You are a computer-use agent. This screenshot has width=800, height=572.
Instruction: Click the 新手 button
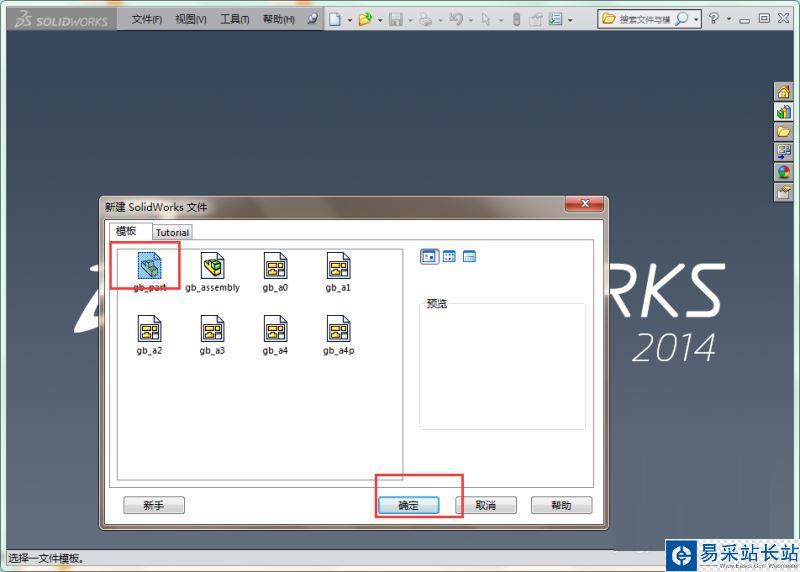coord(154,505)
